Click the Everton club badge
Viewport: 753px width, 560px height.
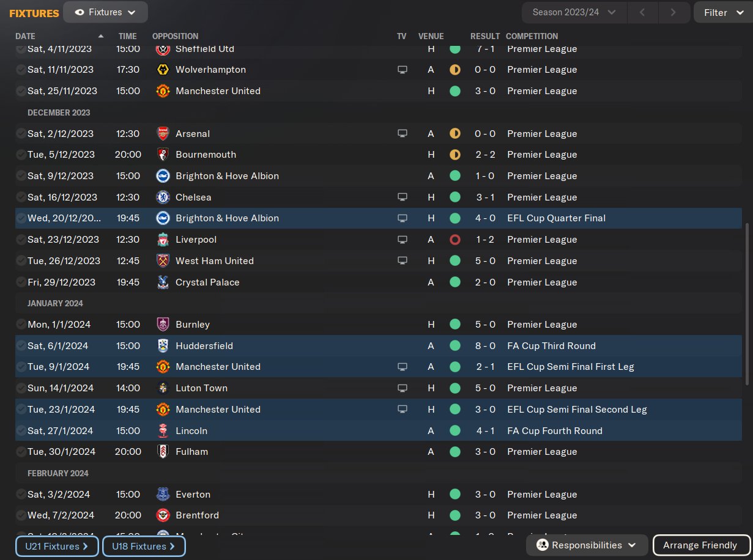point(163,495)
